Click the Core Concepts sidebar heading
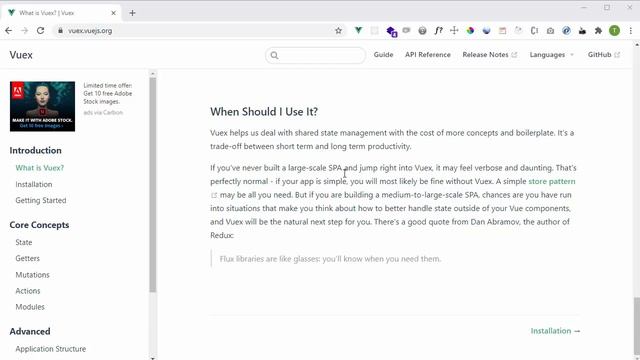This screenshot has width=640, height=360. coord(39,225)
